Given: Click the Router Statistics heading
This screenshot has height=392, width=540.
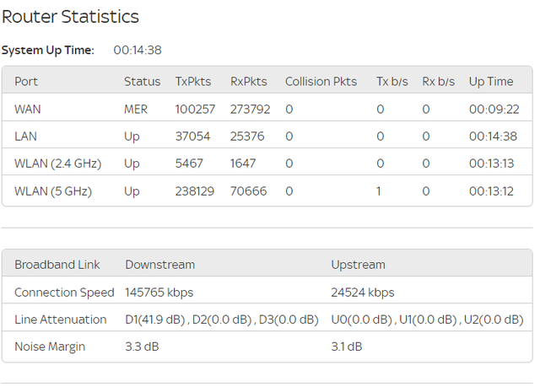Looking at the screenshot, I should click(x=70, y=17).
